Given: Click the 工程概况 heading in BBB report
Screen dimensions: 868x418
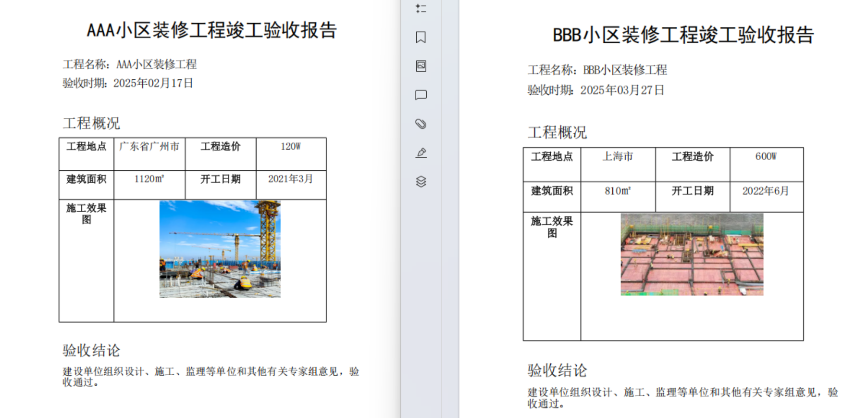Looking at the screenshot, I should (557, 133).
